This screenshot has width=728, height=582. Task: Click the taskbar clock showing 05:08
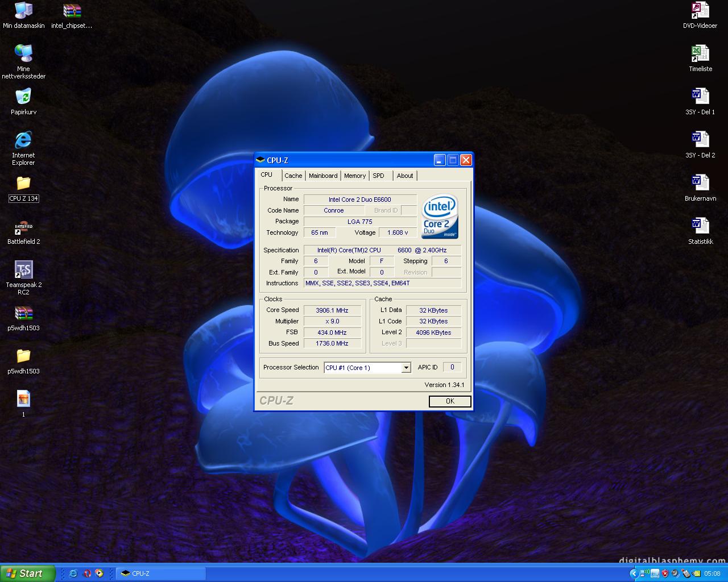pyautogui.click(x=712, y=573)
